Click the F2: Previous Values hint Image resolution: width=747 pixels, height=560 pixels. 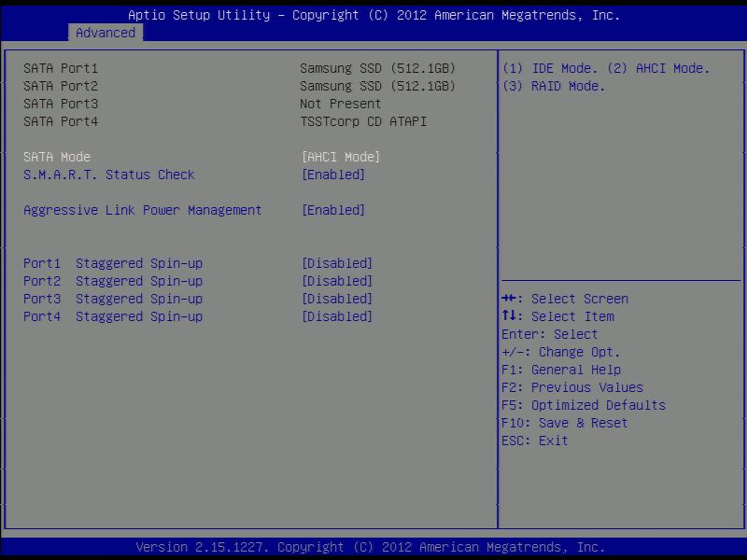pyautogui.click(x=572, y=387)
